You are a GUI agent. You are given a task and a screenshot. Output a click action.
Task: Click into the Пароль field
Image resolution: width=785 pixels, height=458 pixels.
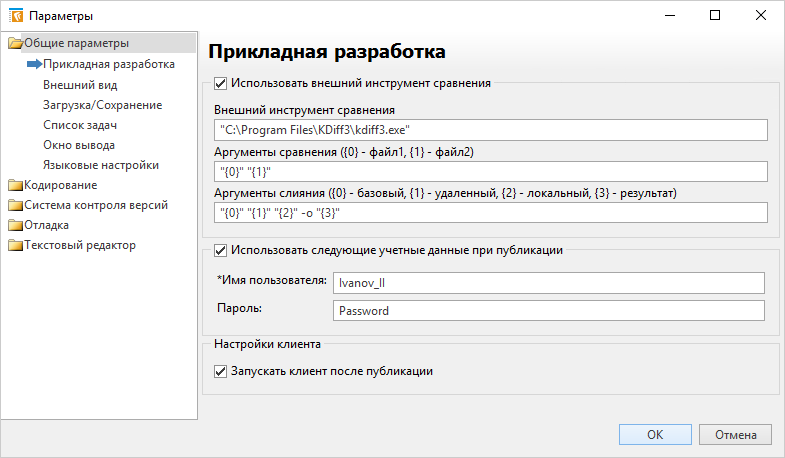pos(548,310)
